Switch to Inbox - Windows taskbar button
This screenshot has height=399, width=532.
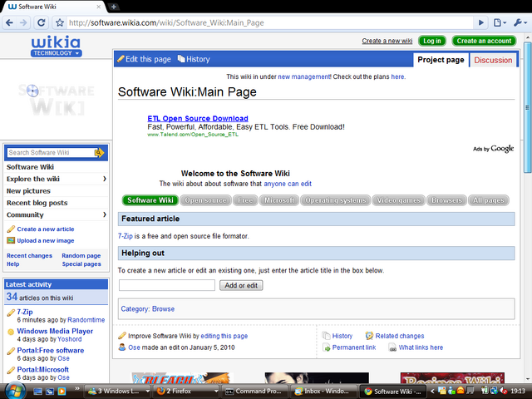click(323, 392)
